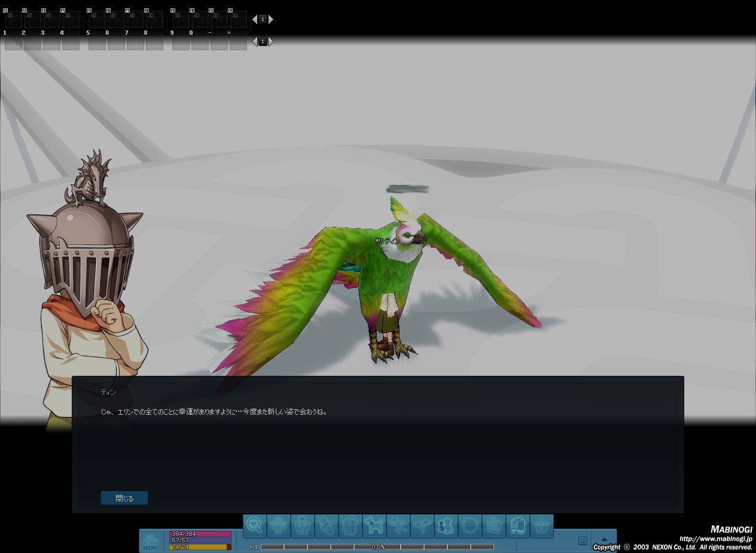The height and width of the screenshot is (553, 756).
Task: Open the pet dog icon
Action: coord(374,525)
